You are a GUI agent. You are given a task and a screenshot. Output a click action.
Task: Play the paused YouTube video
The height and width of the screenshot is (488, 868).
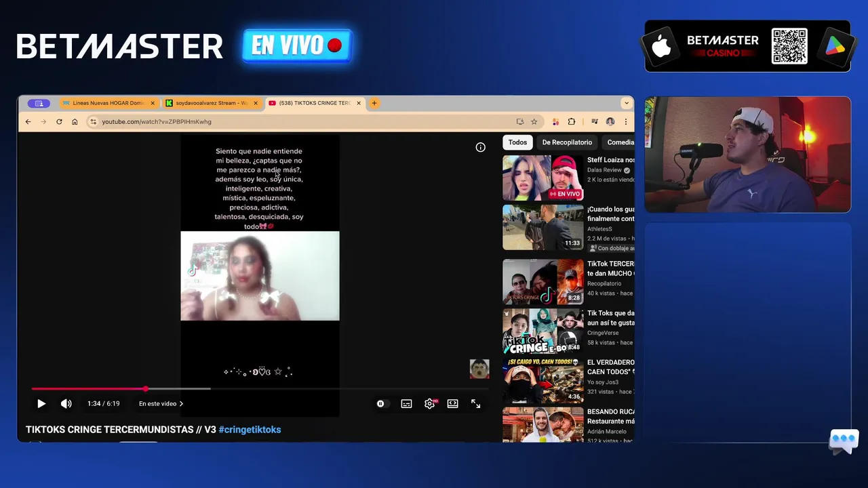point(41,404)
